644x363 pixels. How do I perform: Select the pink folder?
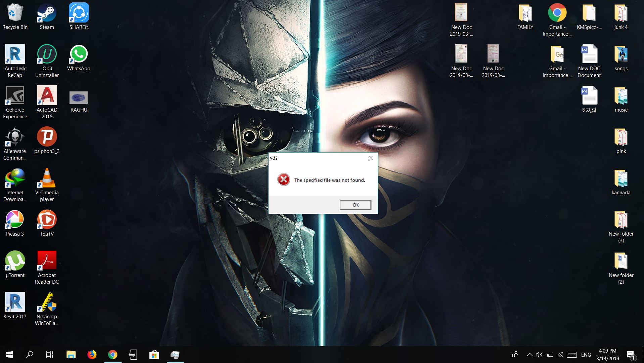click(x=621, y=141)
